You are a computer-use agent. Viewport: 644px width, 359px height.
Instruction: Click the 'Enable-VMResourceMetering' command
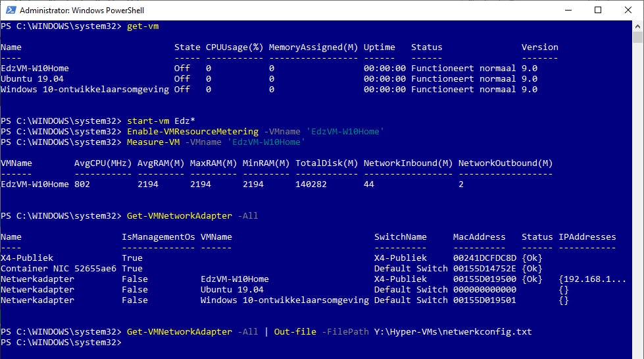click(x=193, y=132)
